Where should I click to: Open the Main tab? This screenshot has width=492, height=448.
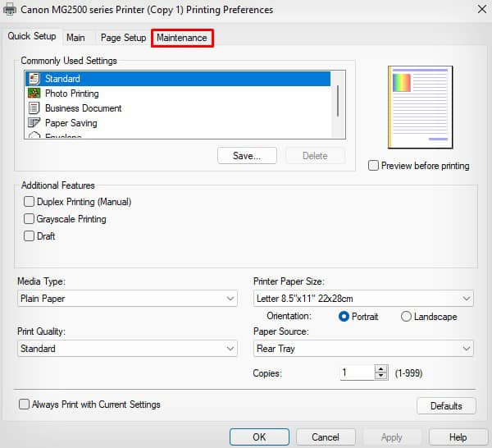(75, 38)
